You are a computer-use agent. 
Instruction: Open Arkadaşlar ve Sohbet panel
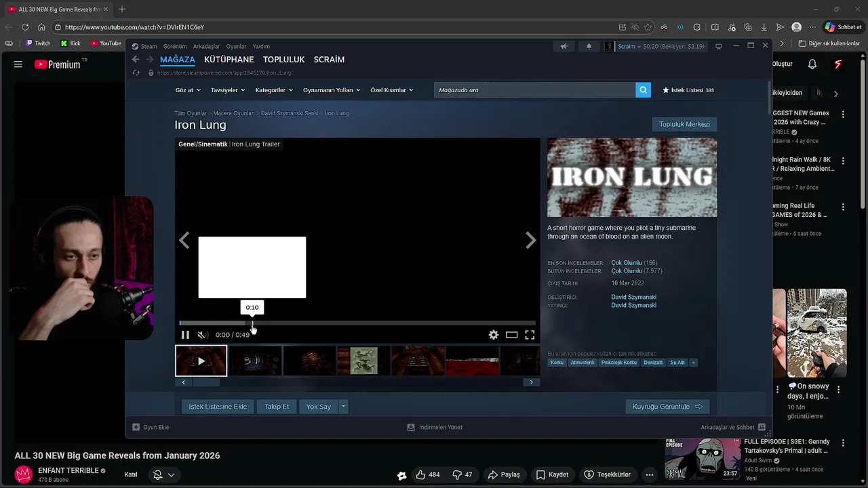pyautogui.click(x=733, y=428)
